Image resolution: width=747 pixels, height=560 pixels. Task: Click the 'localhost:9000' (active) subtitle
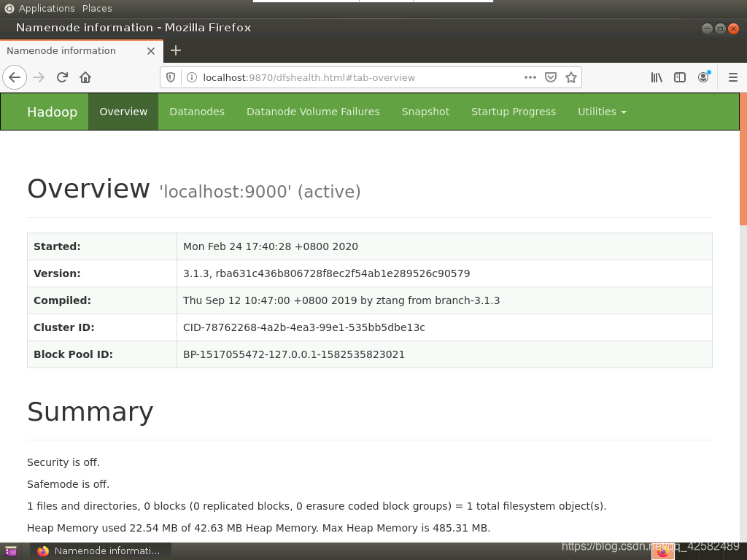pos(260,192)
